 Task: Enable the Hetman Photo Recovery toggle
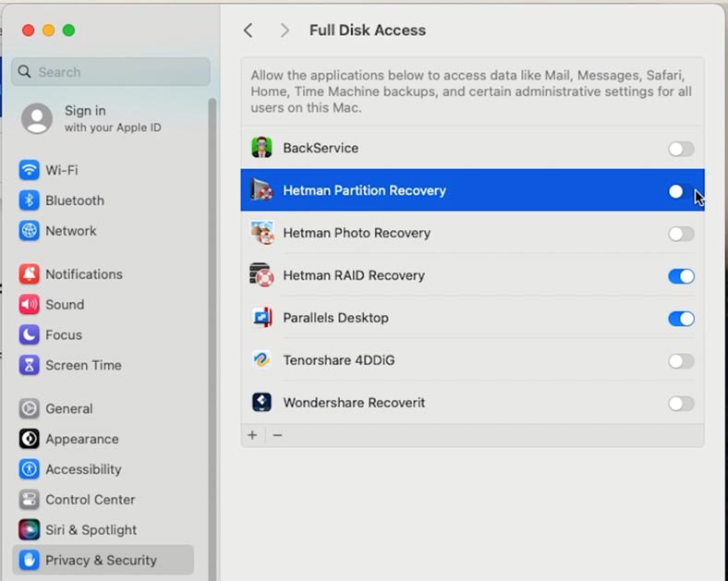pyautogui.click(x=681, y=234)
